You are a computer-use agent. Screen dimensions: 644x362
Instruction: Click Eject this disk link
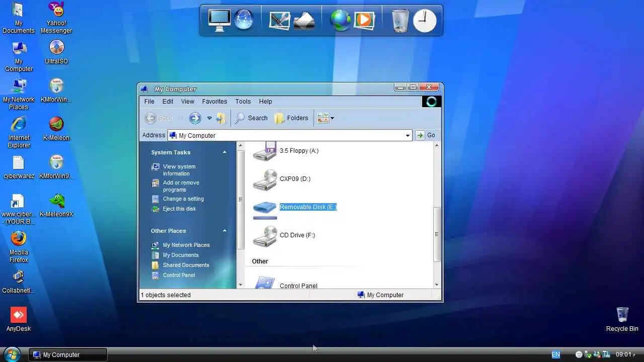174,209
